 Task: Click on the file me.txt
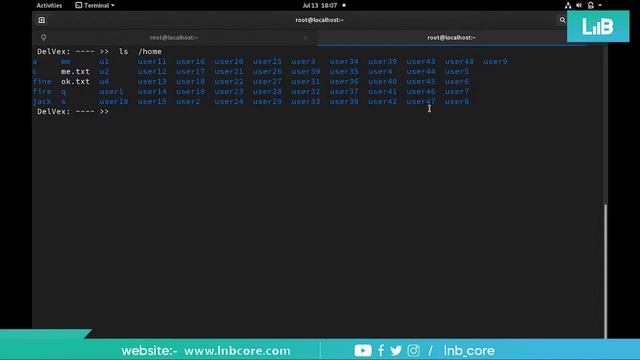point(75,71)
